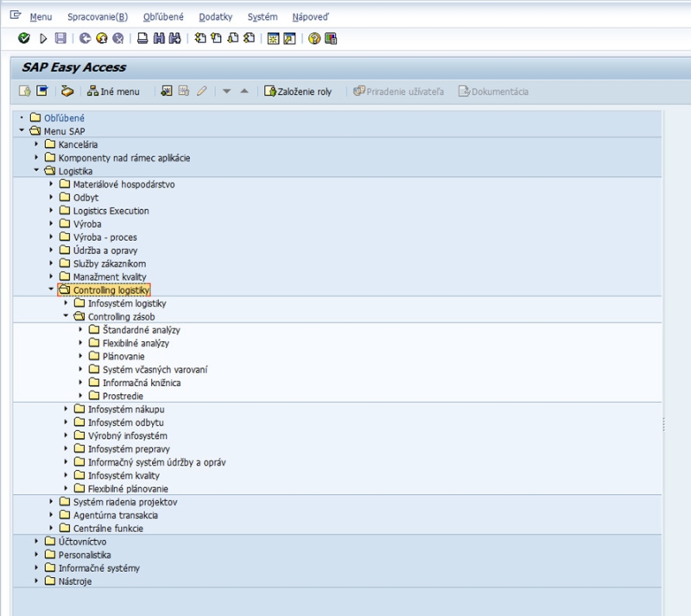Image resolution: width=691 pixels, height=616 pixels.
Task: Select the Manažment kvality tree item
Action: 110,276
